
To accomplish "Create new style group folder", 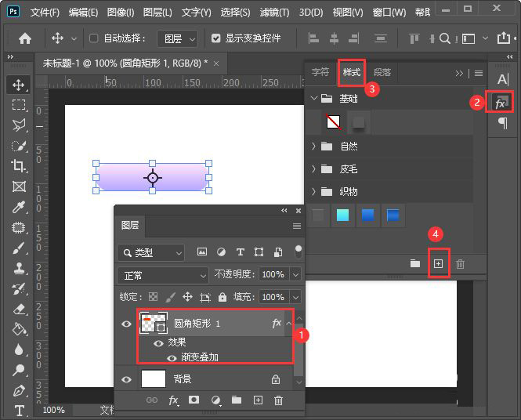I will click(x=414, y=263).
